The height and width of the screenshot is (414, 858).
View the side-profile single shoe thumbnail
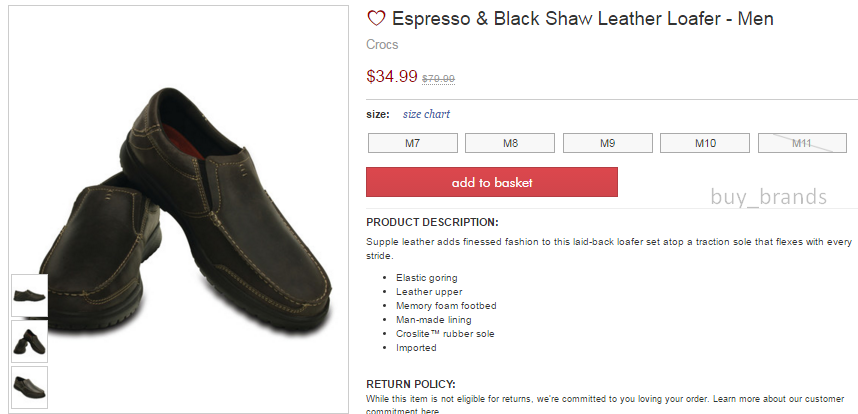[x=30, y=295]
